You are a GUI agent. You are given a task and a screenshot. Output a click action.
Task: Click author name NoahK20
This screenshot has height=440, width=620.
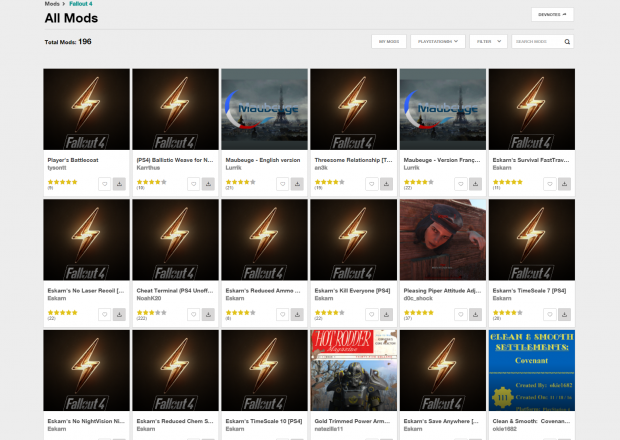click(149, 298)
